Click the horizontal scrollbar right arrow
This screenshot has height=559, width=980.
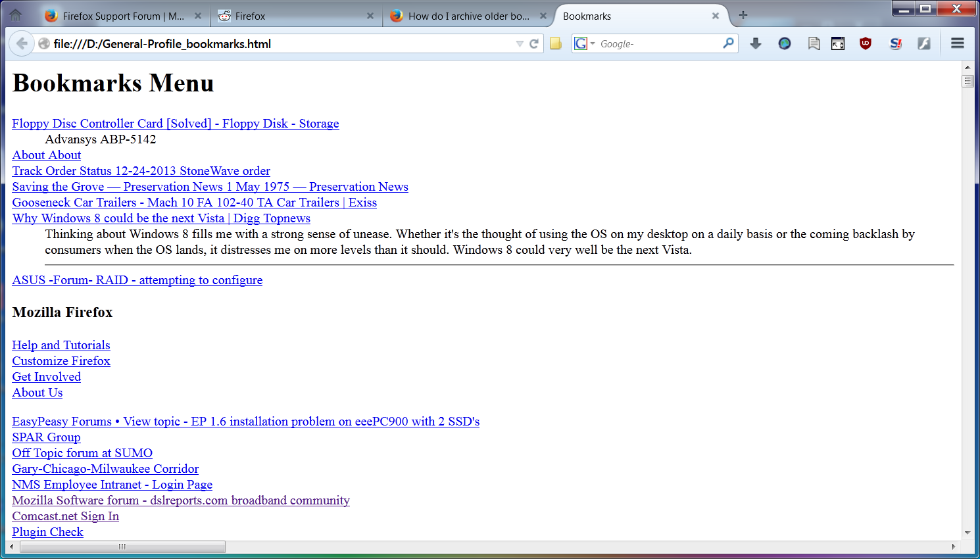click(954, 547)
